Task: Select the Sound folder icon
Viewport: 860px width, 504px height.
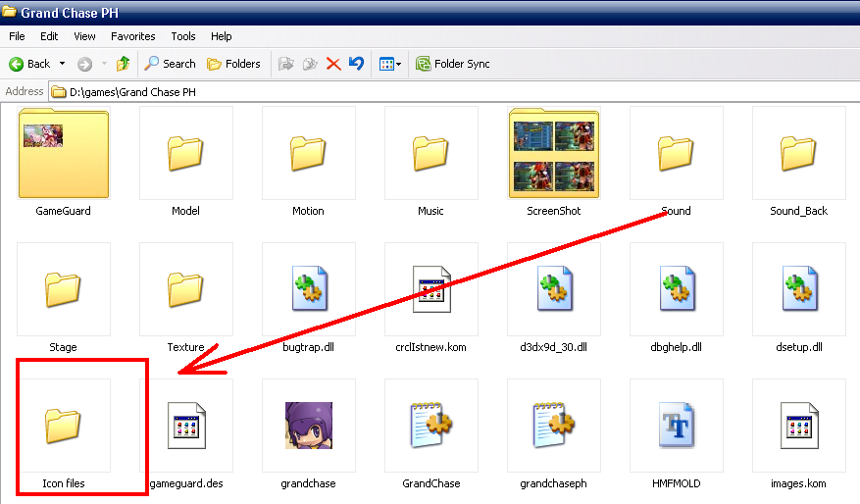Action: point(677,153)
